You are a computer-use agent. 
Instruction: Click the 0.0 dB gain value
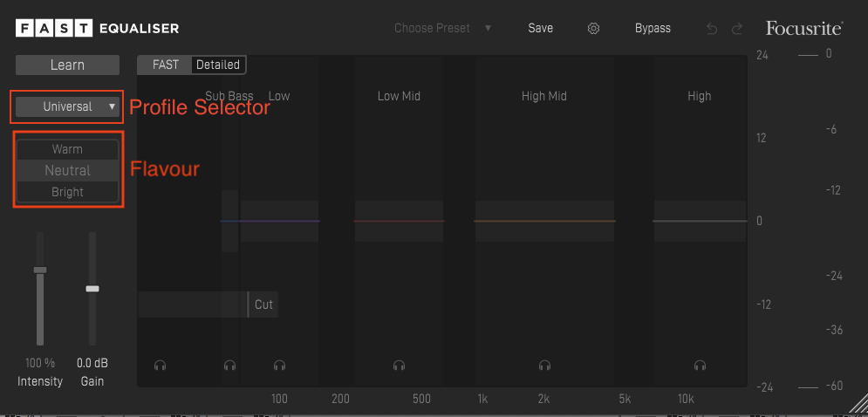coord(92,363)
